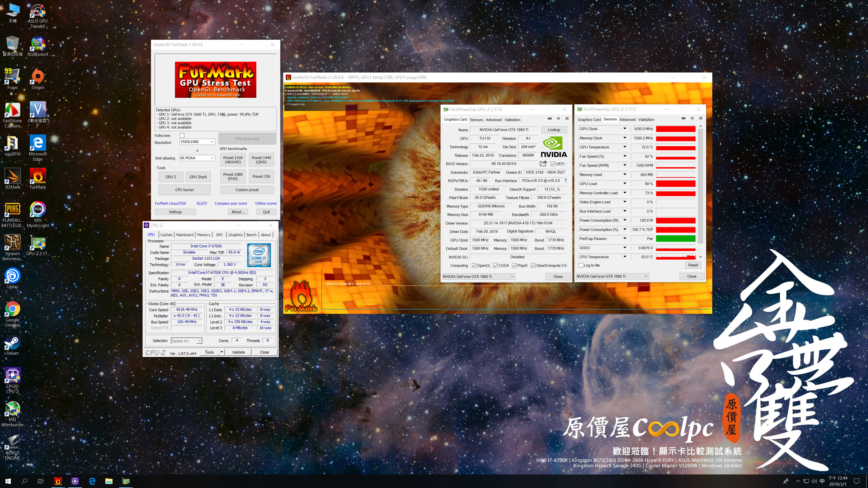This screenshot has height=488, width=868.
Task: Launch Fraps from the desktop
Action: coord(12,79)
